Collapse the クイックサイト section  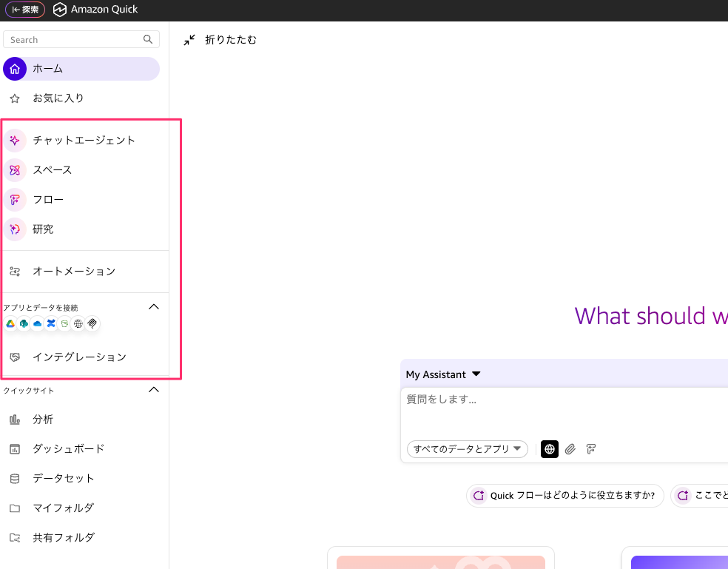click(154, 390)
